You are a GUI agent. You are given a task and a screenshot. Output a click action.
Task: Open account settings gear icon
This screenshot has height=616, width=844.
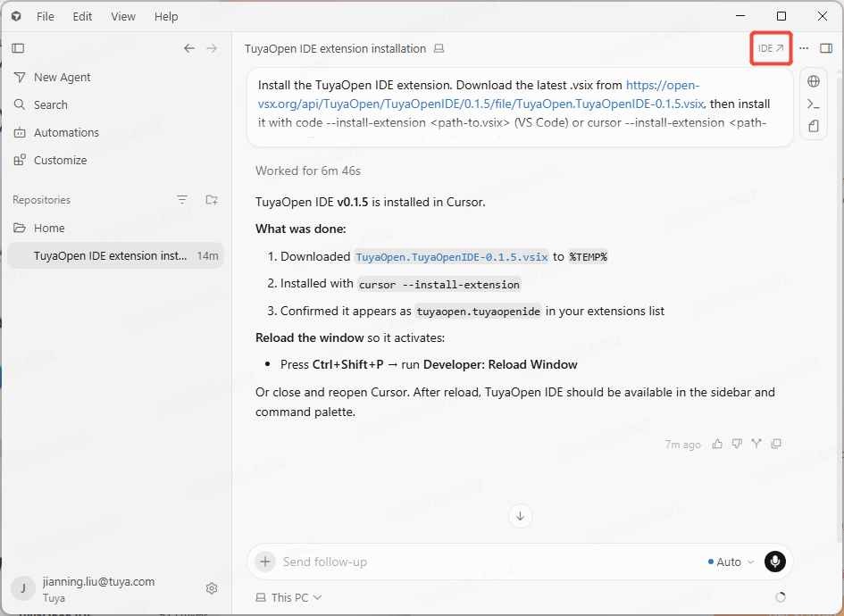coord(212,588)
